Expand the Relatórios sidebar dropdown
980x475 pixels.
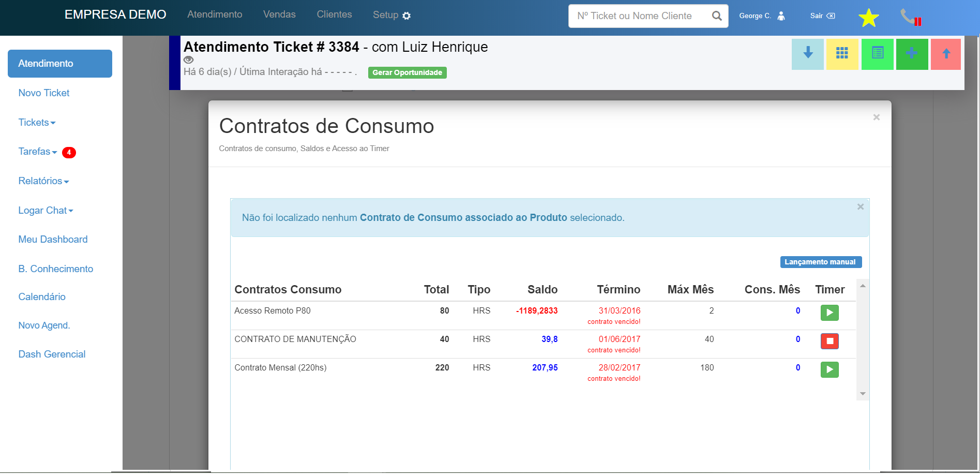43,181
